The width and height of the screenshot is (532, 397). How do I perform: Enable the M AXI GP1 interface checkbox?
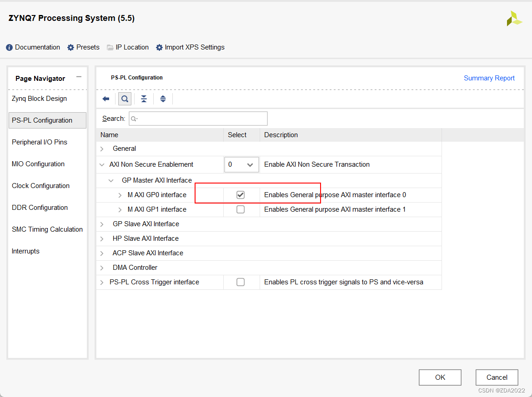(241, 209)
